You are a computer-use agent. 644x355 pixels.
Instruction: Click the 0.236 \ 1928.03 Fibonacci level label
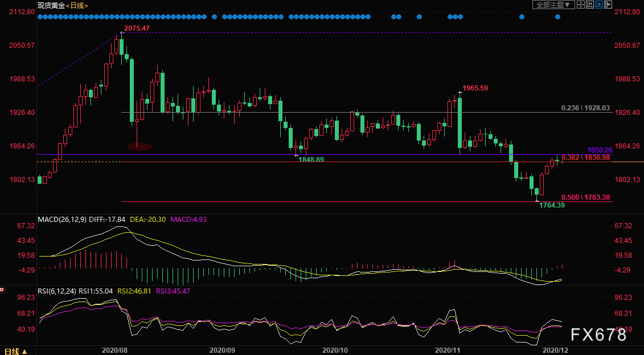point(585,108)
